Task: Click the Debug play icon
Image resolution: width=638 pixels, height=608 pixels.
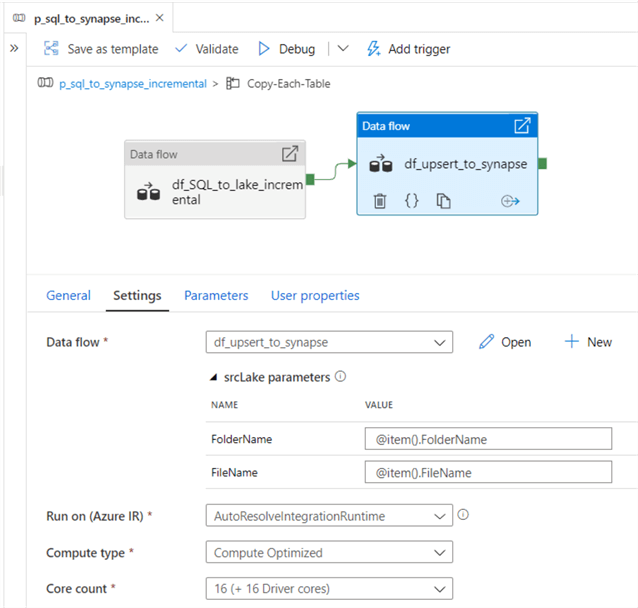Action: point(264,49)
